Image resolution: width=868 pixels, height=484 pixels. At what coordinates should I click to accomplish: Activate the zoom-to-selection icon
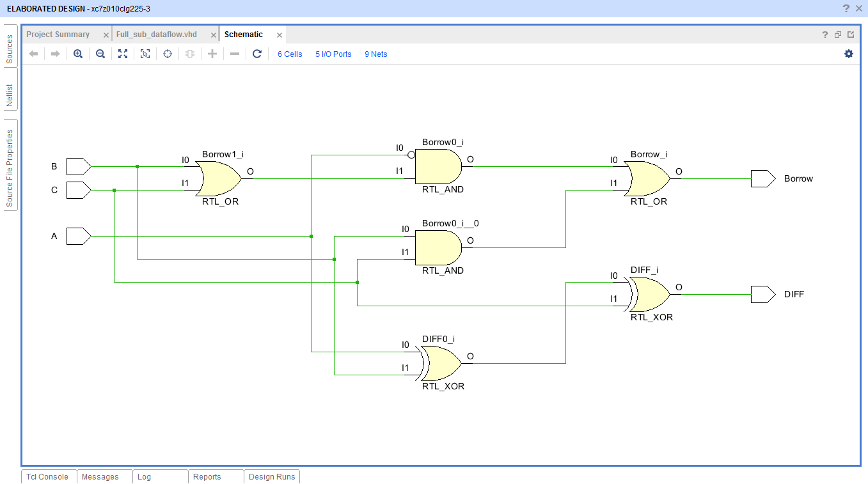click(145, 54)
